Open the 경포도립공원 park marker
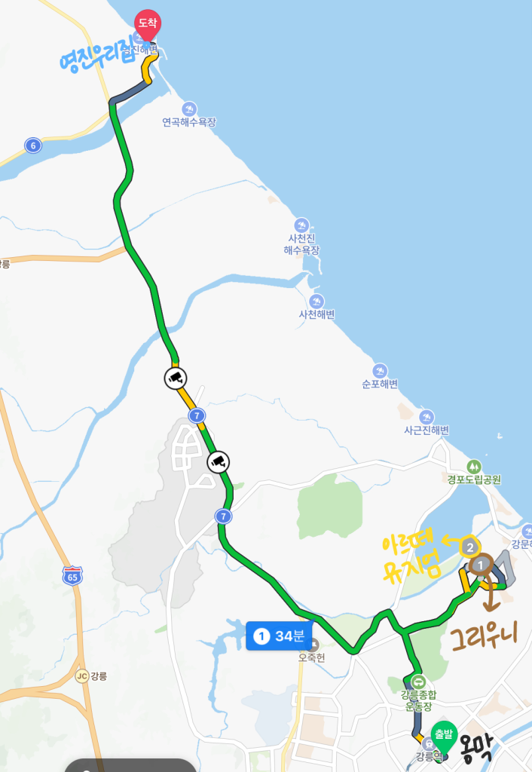 pos(474,466)
